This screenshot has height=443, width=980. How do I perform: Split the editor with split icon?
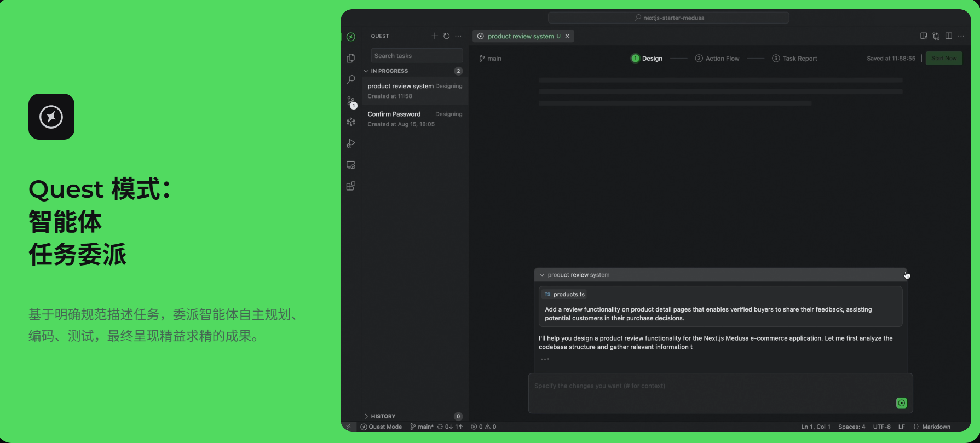[949, 36]
